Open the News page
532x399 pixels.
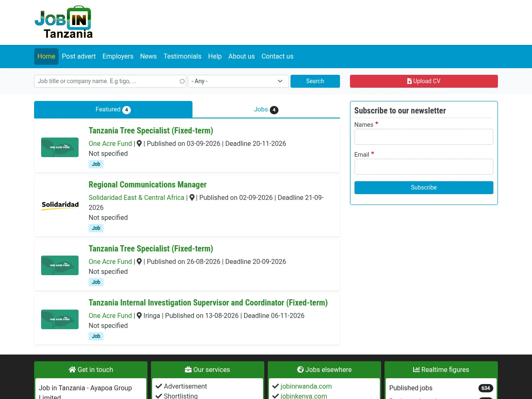click(148, 57)
